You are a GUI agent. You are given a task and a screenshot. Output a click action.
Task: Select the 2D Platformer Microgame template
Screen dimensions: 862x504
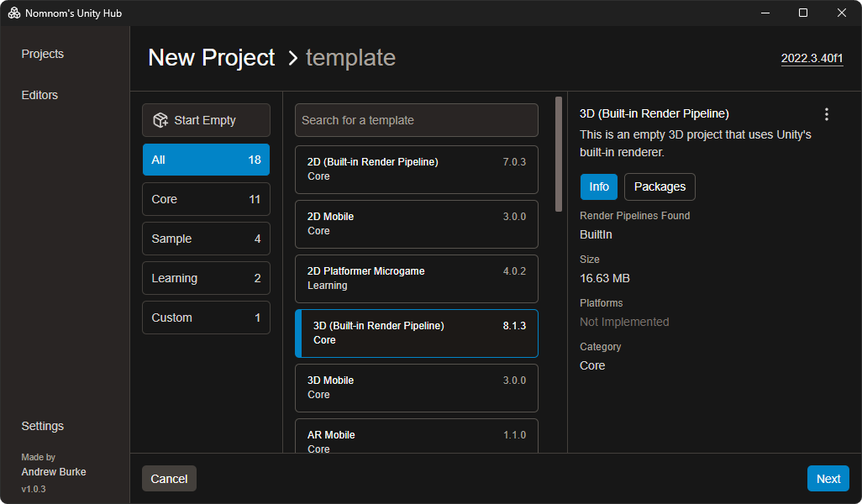coord(417,279)
